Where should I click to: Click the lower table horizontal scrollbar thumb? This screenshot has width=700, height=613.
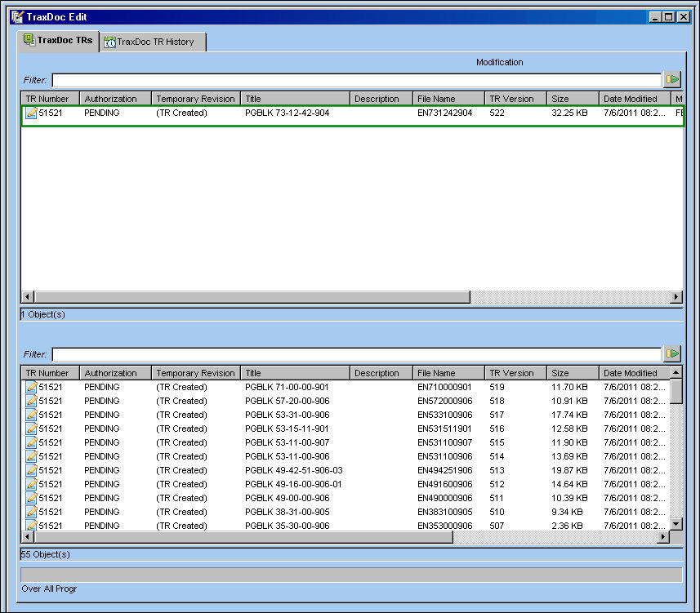click(x=243, y=537)
